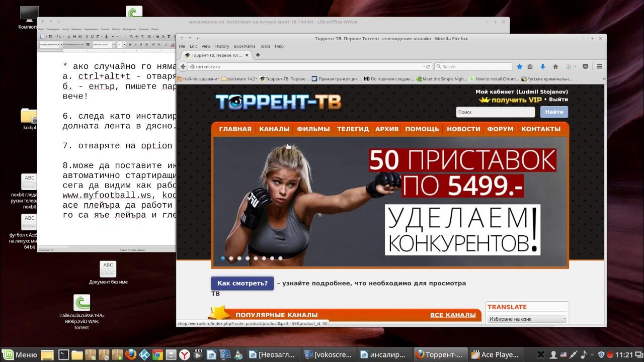Click the Выйти logout link
644x362 pixels.
(x=558, y=100)
